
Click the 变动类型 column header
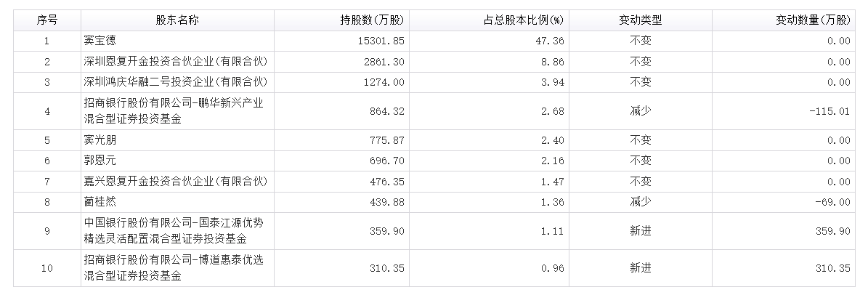coord(641,20)
